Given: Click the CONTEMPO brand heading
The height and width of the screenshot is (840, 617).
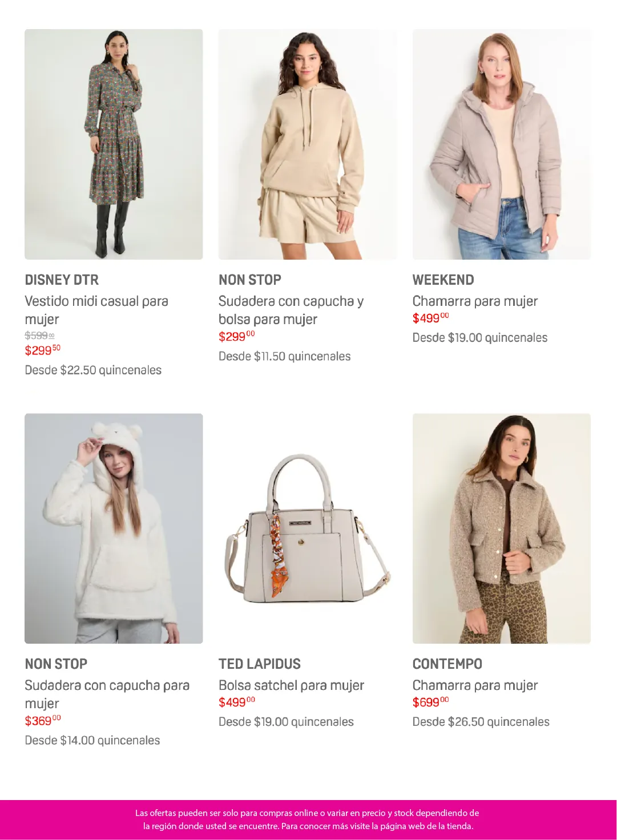Looking at the screenshot, I should (x=447, y=664).
